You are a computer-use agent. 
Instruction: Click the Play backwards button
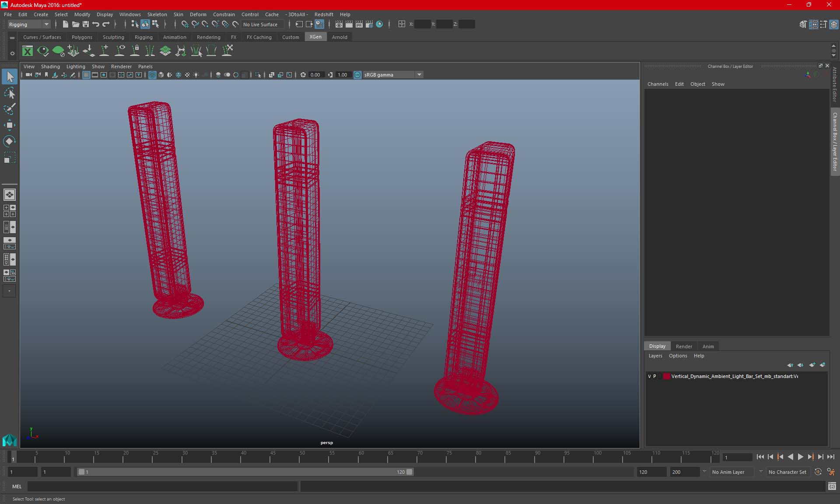pos(790,457)
